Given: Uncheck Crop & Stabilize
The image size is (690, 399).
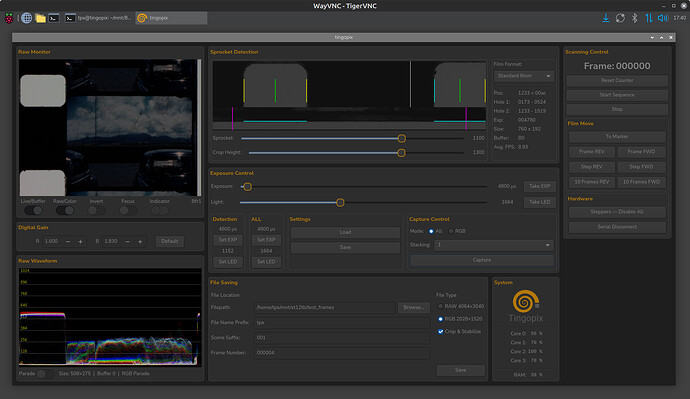Looking at the screenshot, I should [x=440, y=332].
